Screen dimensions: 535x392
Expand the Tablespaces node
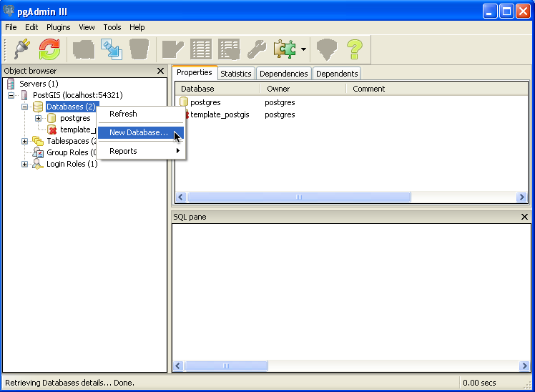point(24,141)
